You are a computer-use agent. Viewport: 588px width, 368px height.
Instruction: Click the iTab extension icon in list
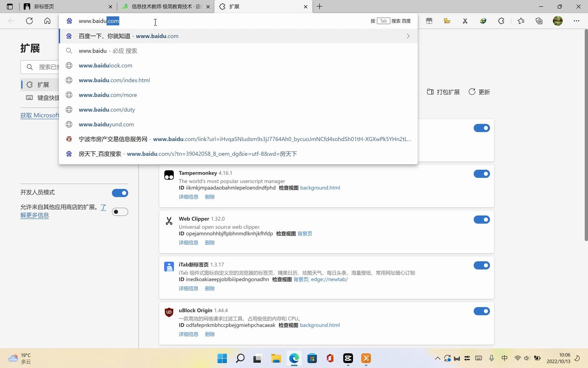169,266
